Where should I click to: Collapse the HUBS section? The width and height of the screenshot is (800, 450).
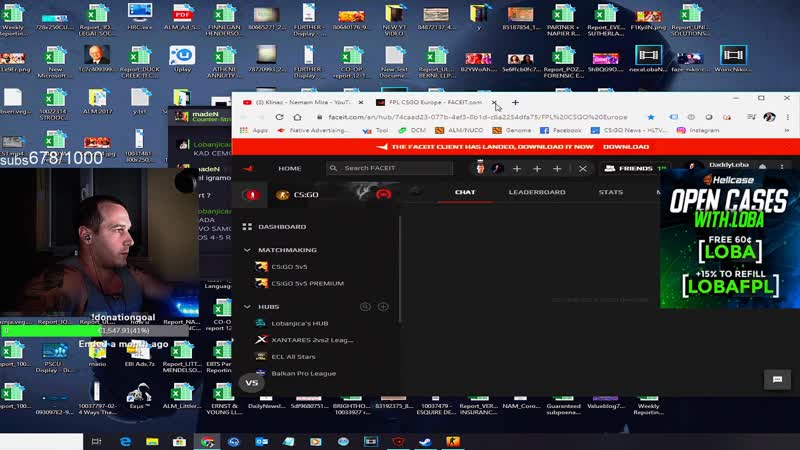(x=247, y=307)
